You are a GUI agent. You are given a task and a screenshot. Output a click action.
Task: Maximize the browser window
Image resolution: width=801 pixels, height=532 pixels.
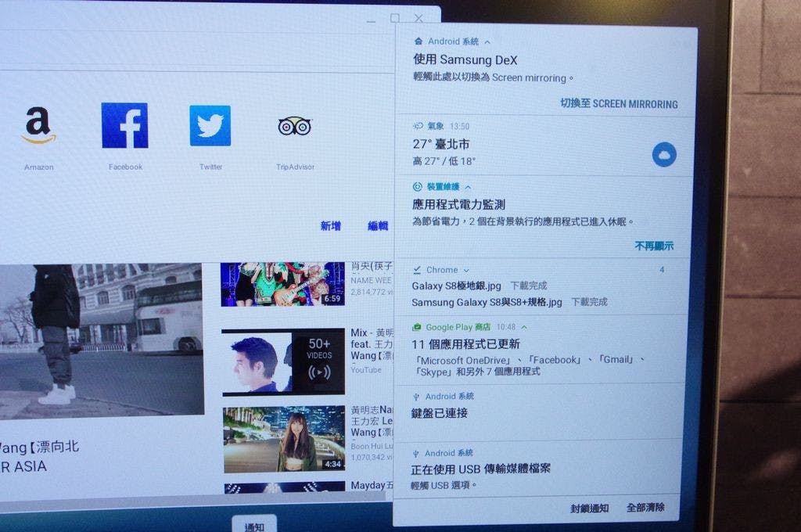pos(395,19)
